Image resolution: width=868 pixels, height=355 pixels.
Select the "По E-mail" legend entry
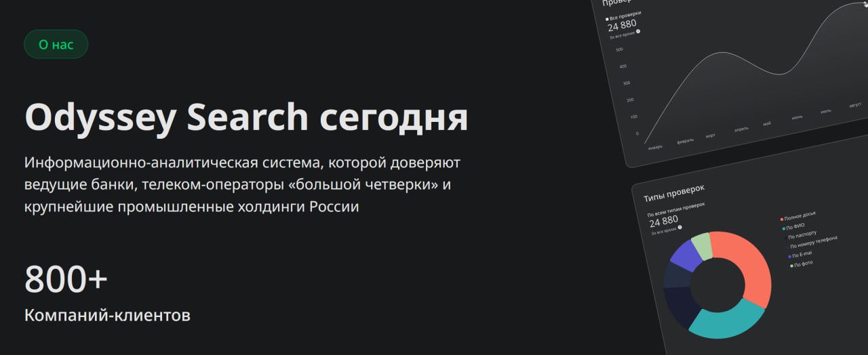[x=800, y=255]
